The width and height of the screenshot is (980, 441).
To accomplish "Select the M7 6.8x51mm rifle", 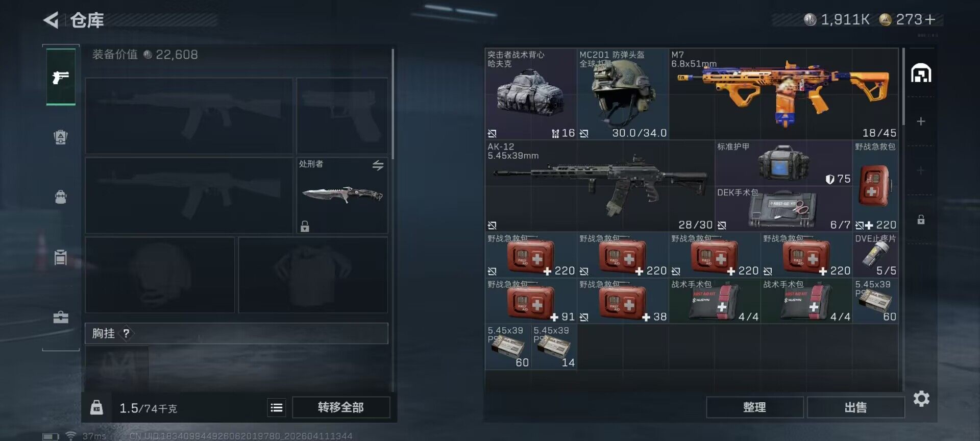I will [x=783, y=94].
